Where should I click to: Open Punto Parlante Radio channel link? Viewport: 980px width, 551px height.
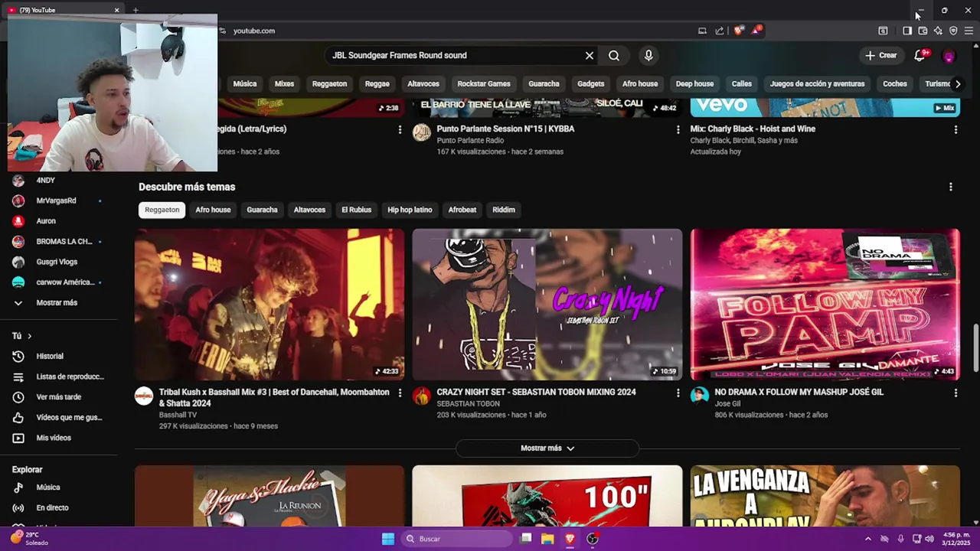pyautogui.click(x=470, y=141)
